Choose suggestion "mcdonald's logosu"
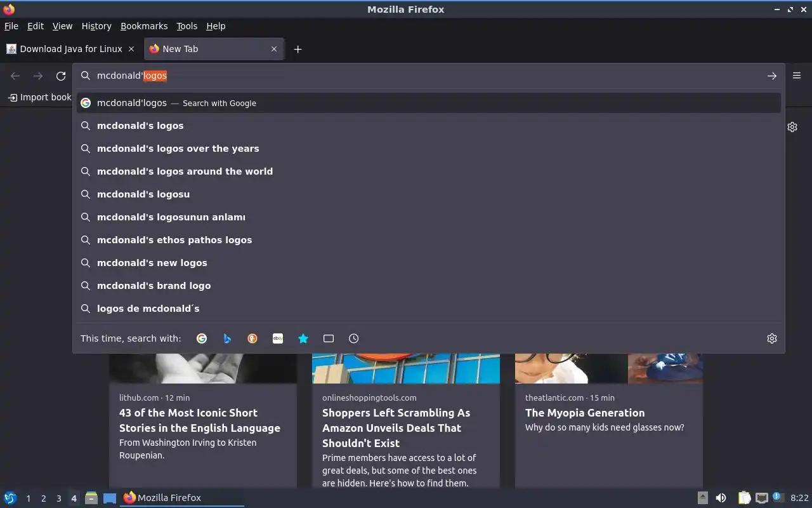 [428, 194]
